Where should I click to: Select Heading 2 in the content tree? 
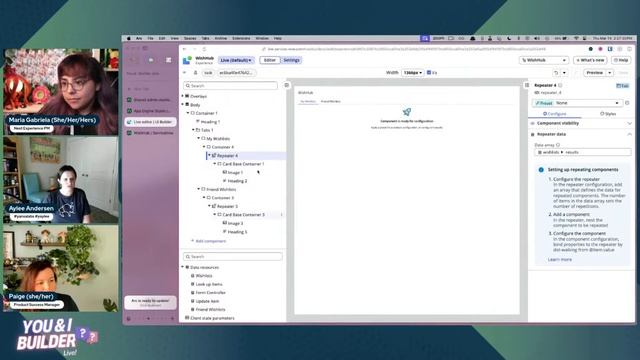[x=237, y=181]
